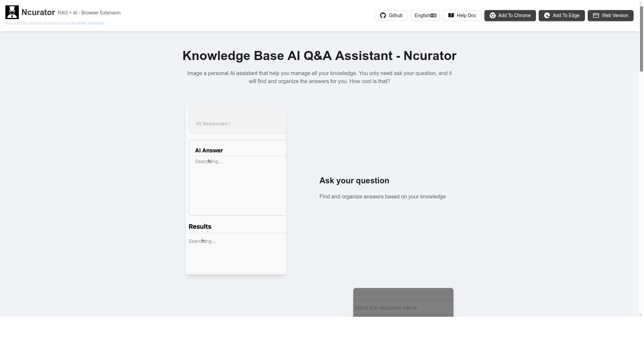Screen dimensions: 644x362
Task: Click the chevron next to All Resources
Action: pos(228,124)
